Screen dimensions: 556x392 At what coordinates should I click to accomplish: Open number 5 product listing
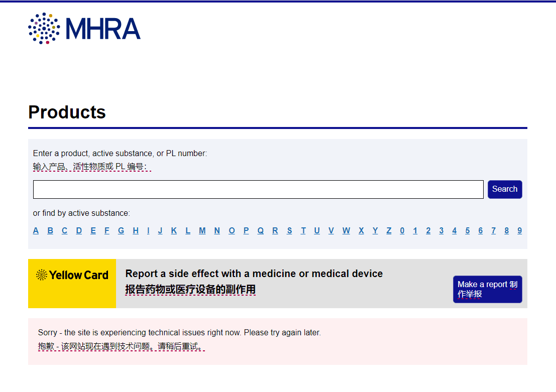pos(467,230)
